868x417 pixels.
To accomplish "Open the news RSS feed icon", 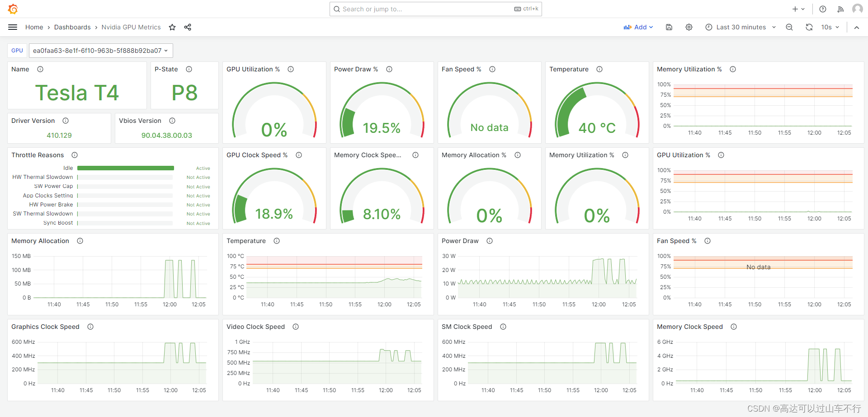I will pos(840,9).
